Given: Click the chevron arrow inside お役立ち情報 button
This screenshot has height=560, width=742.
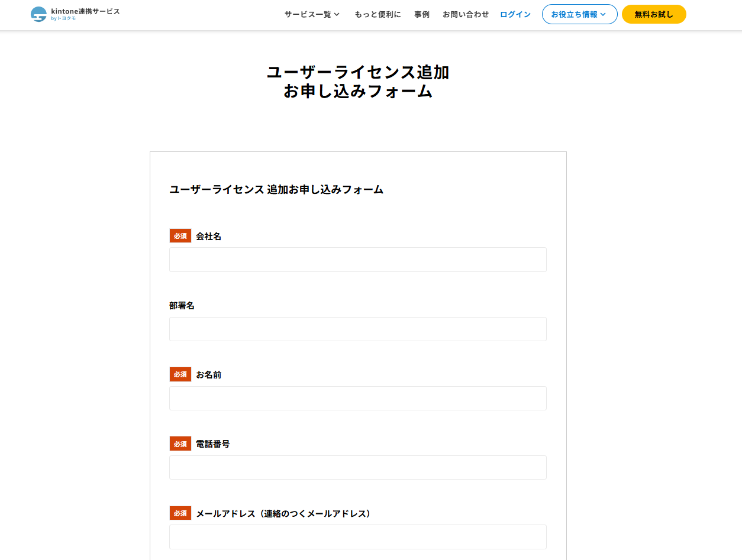Looking at the screenshot, I should [603, 15].
